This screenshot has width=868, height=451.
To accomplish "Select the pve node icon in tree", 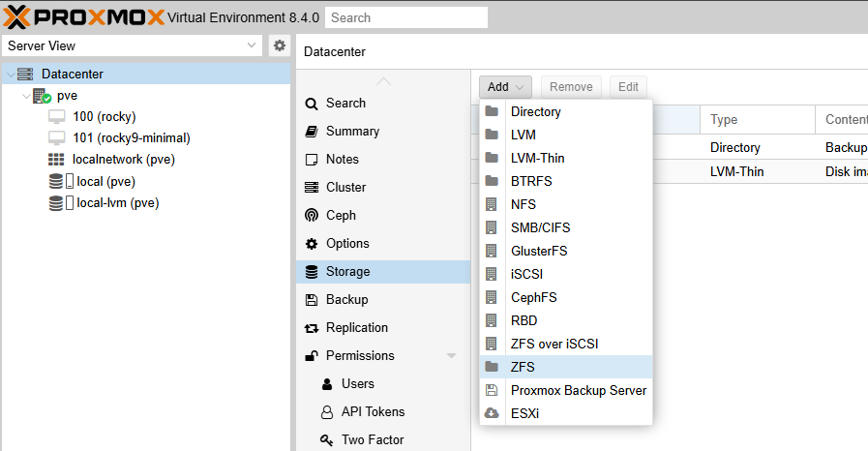I will [x=42, y=96].
